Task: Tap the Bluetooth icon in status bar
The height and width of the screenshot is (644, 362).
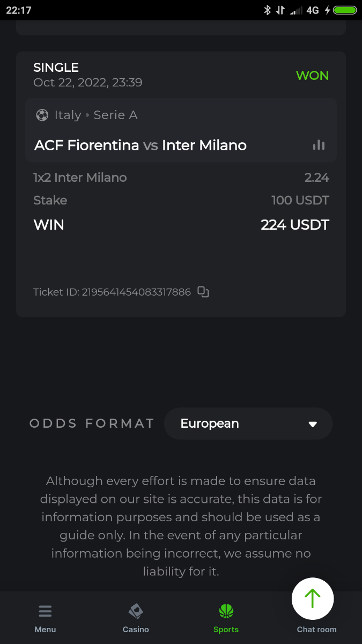Action: (x=267, y=10)
